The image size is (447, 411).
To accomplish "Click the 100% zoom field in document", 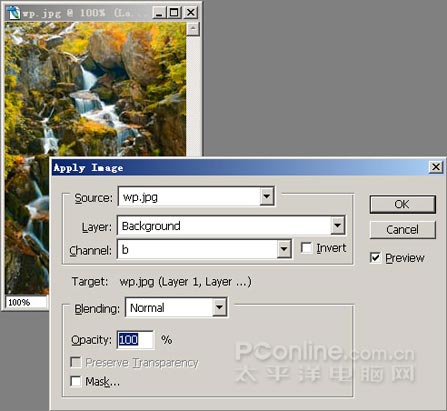I will 26,302.
